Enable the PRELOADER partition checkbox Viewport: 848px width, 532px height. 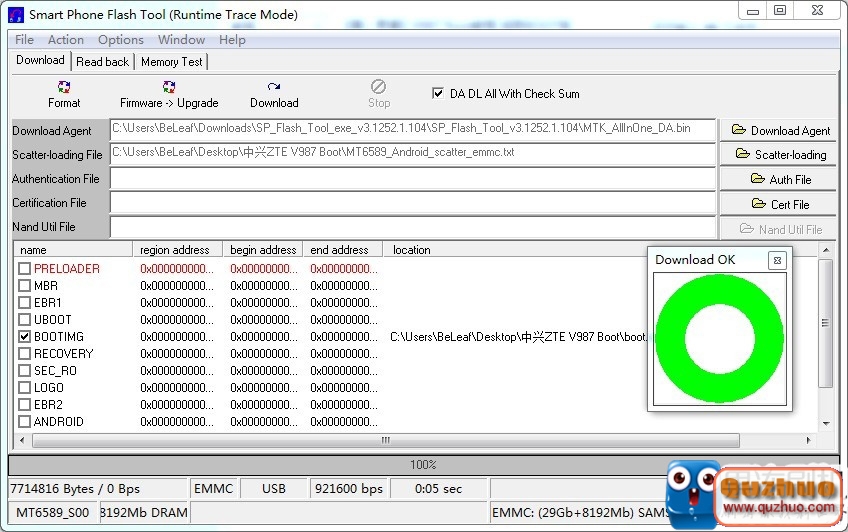pyautogui.click(x=25, y=269)
